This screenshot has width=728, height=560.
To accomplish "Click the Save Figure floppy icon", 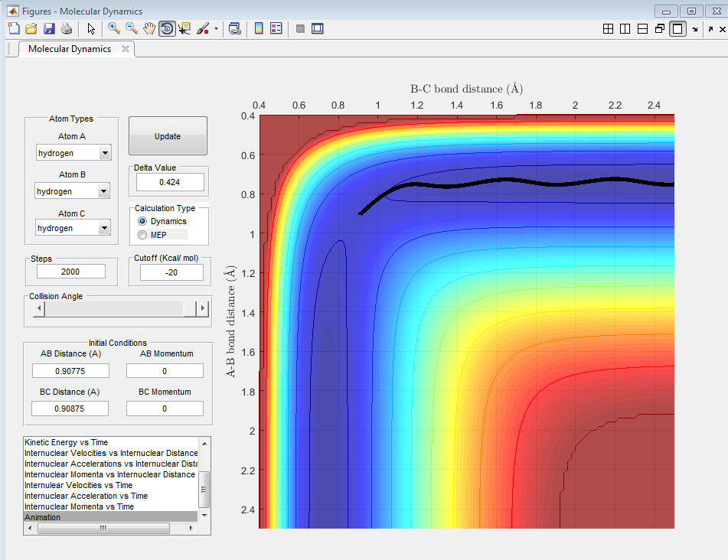I will pyautogui.click(x=49, y=29).
